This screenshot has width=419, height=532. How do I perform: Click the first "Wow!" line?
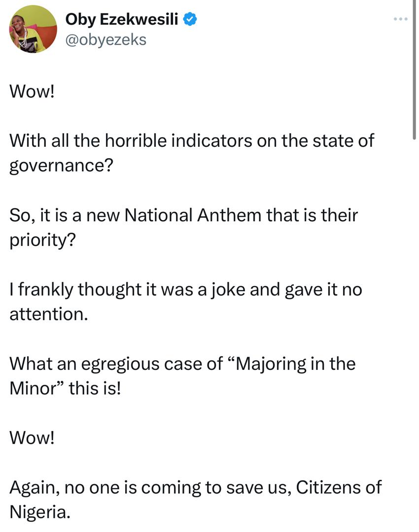point(32,92)
